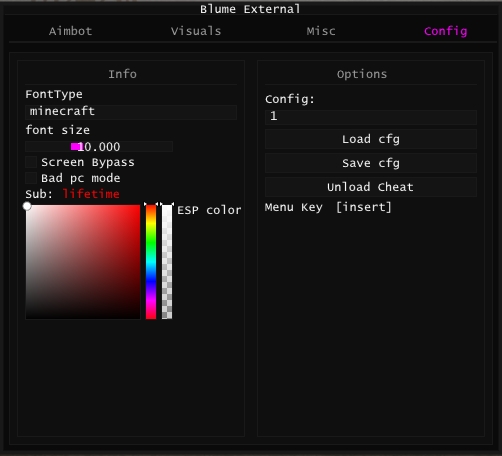
Task: Choose a hue on the rainbow bar
Action: click(x=151, y=262)
